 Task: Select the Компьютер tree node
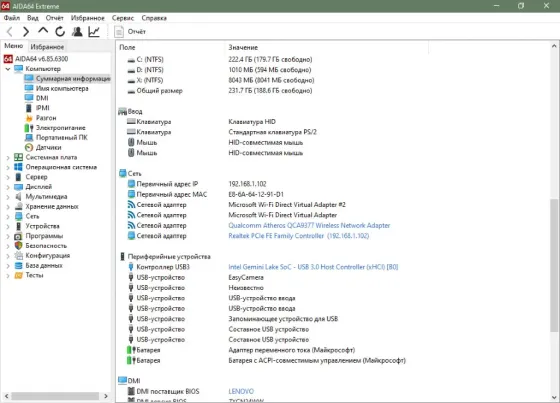(43, 69)
